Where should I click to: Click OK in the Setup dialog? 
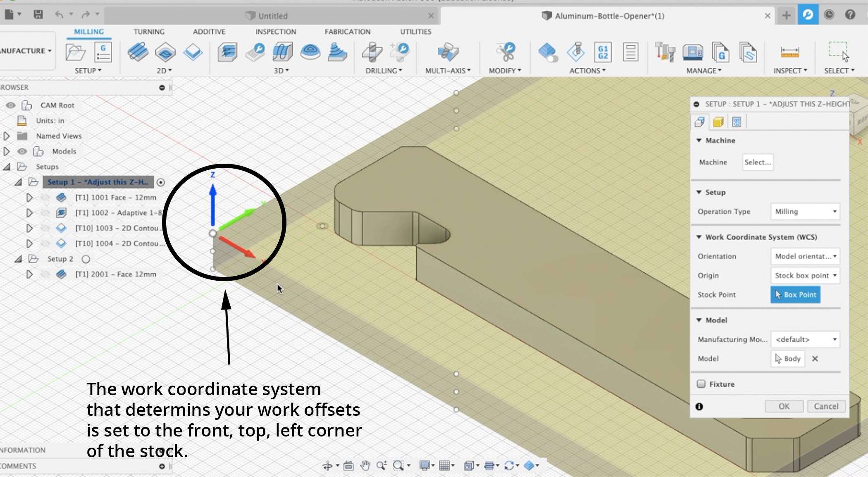point(784,406)
